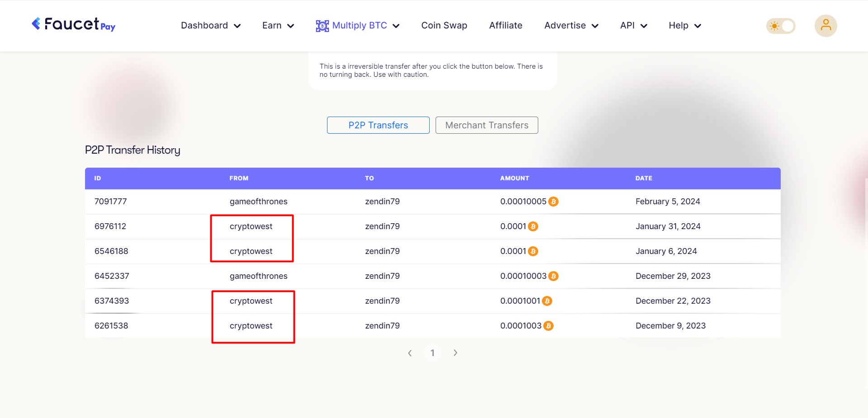
Task: Expand the Help dropdown menu
Action: pos(685,26)
